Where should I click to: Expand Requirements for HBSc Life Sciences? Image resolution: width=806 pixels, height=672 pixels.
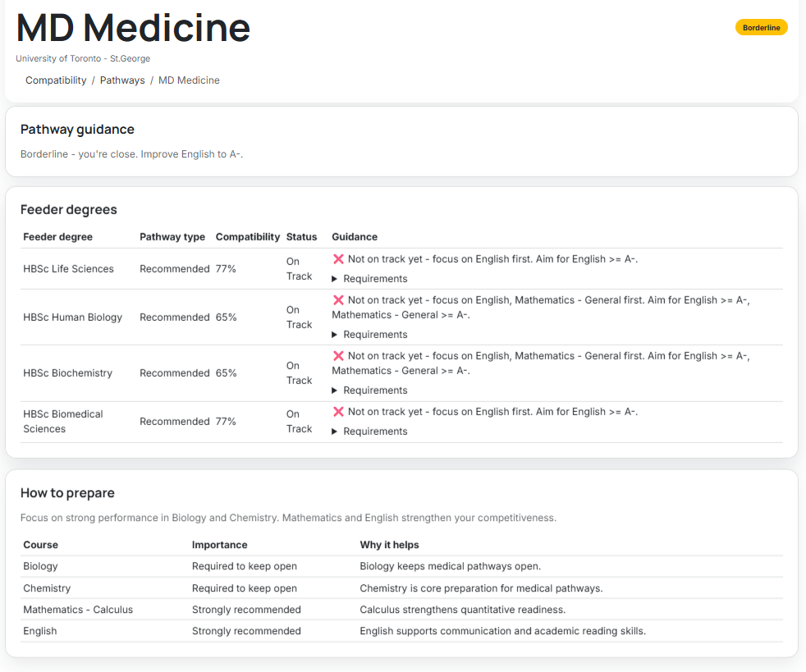click(x=369, y=279)
